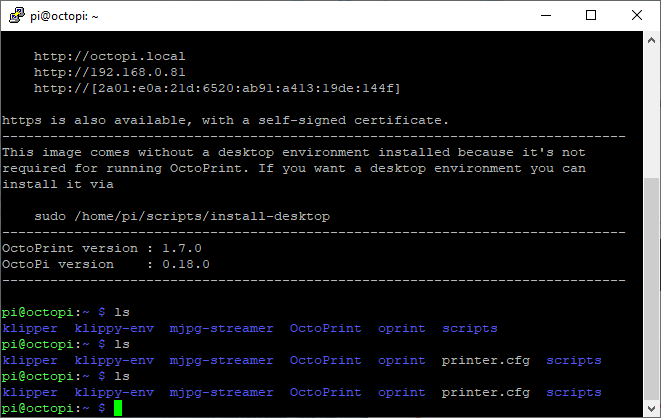
Task: Click printer.cfg in the last ls output
Action: [x=486, y=393]
